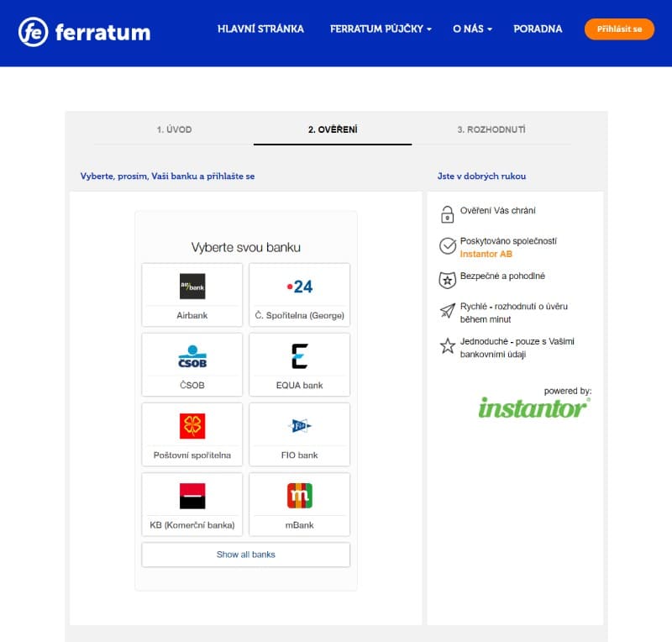
Task: Open the 3. Rozhodnutí step tab
Action: [x=491, y=129]
